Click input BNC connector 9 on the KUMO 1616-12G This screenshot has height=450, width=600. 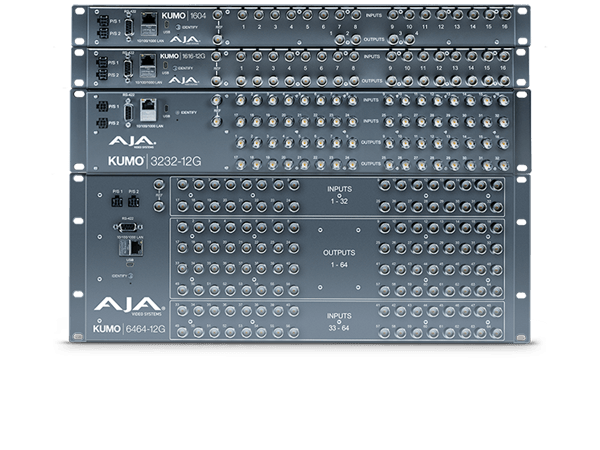pos(391,57)
